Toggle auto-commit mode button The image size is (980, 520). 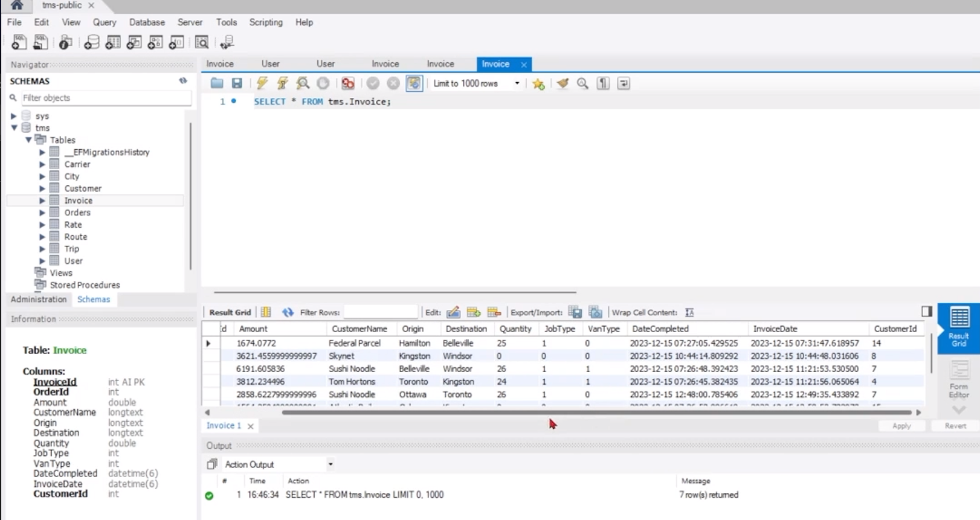[x=414, y=83]
